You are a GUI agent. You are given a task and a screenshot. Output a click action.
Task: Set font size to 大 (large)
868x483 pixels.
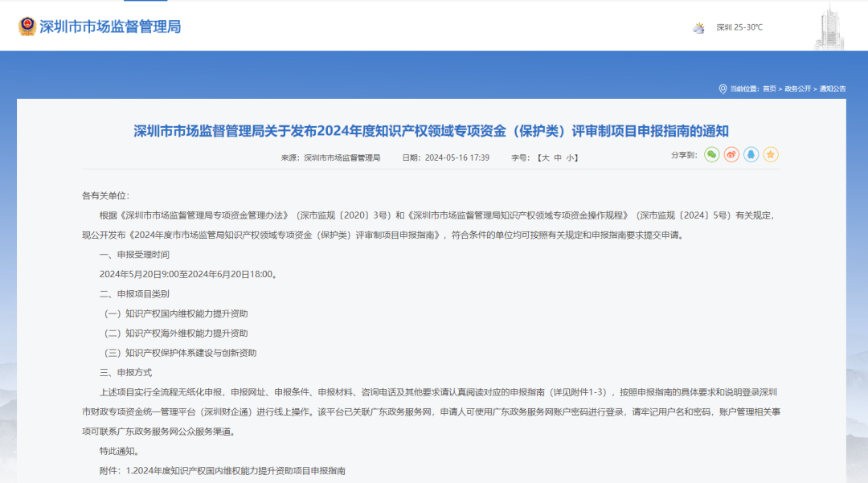point(546,158)
